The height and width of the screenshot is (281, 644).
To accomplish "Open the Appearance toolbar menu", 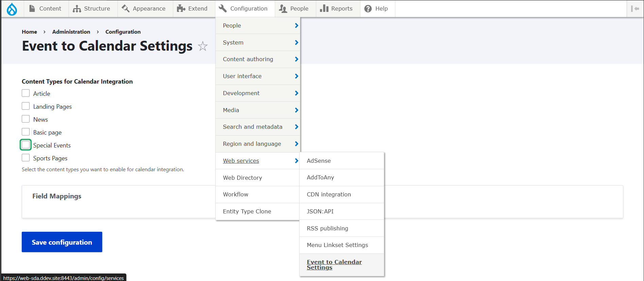I will pyautogui.click(x=145, y=8).
